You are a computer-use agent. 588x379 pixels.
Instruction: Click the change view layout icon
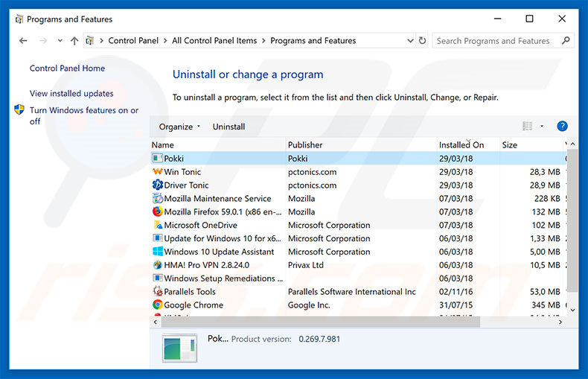click(x=528, y=126)
